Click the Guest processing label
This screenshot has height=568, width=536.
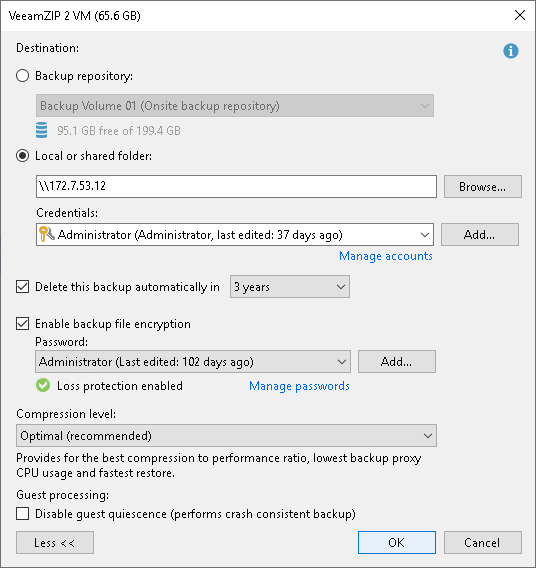[63, 495]
